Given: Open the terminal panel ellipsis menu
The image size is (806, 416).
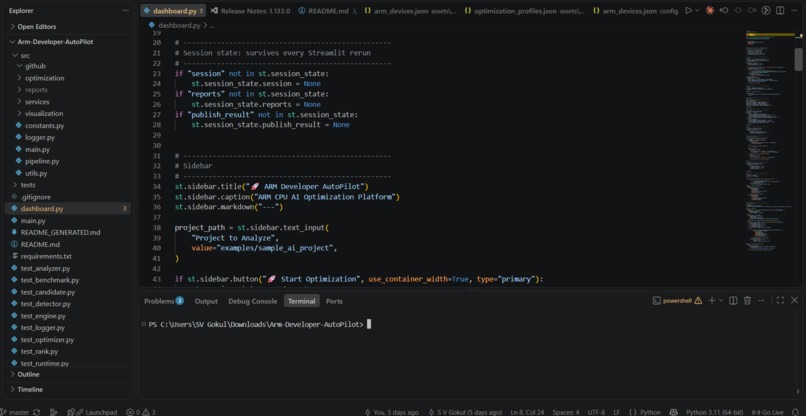Looking at the screenshot, I should point(762,300).
